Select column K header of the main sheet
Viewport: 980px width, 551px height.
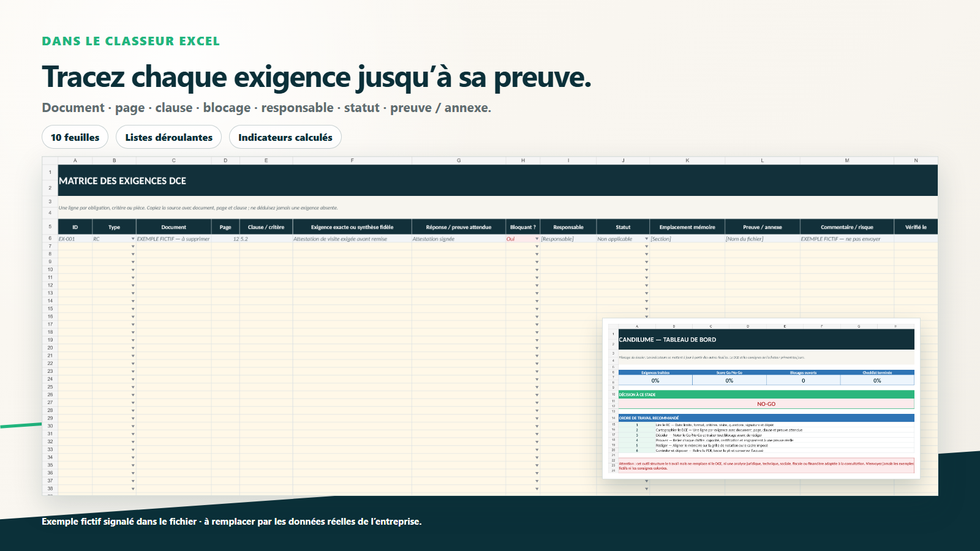[x=687, y=160]
